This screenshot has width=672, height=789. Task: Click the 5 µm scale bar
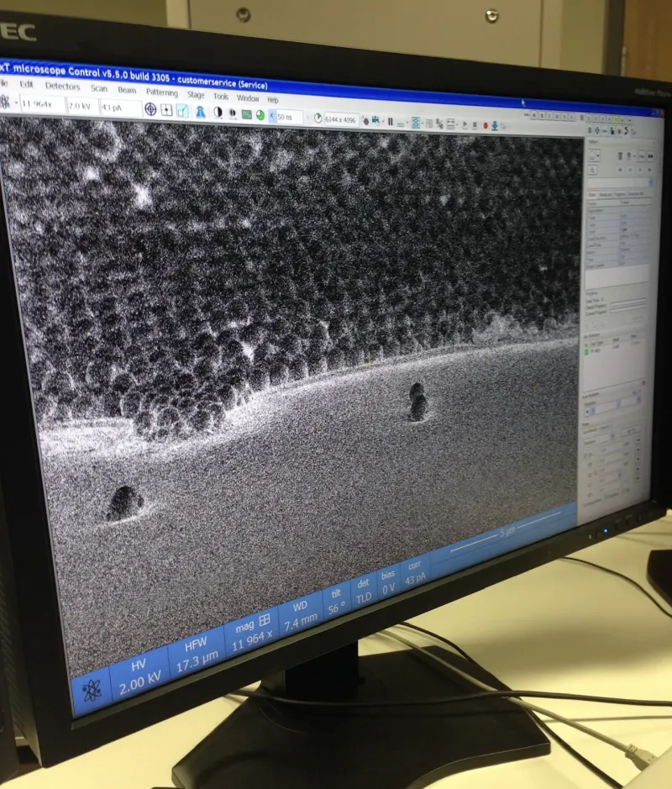tap(507, 533)
